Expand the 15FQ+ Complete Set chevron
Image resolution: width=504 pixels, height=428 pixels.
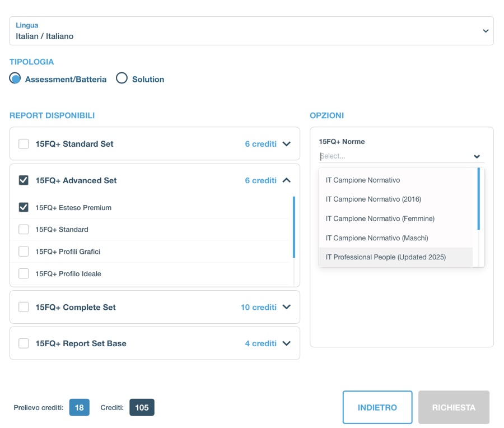(x=286, y=307)
